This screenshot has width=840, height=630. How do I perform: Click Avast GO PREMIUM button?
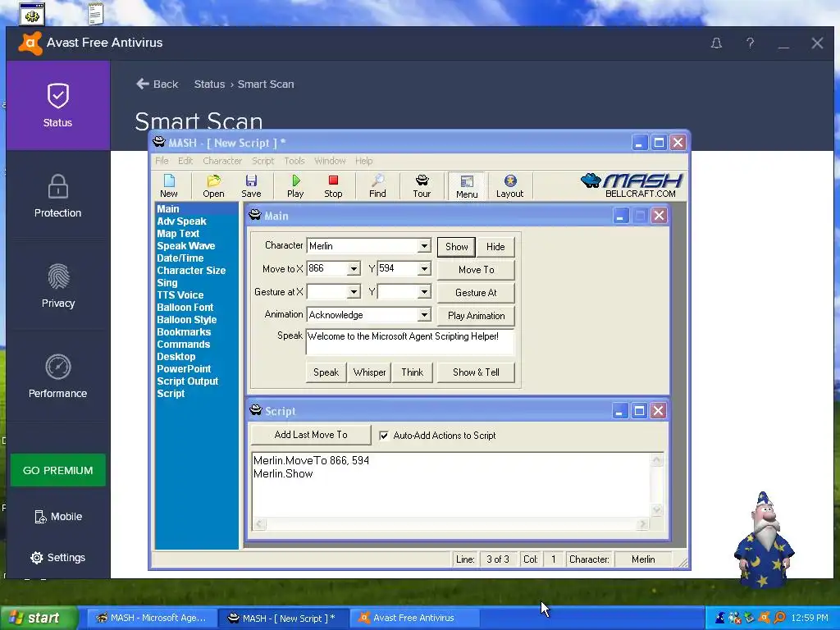coord(58,470)
